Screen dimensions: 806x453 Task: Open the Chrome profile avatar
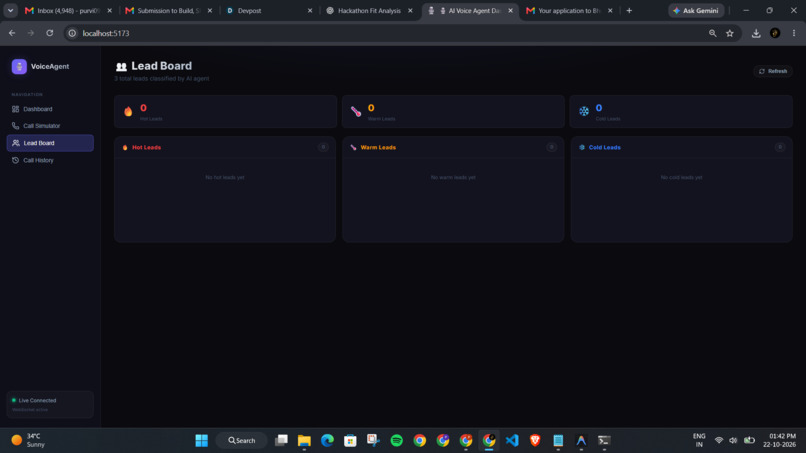775,33
